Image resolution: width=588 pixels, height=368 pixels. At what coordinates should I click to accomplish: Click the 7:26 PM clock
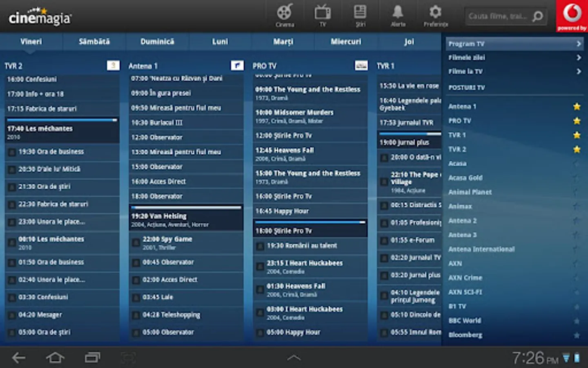pos(535,358)
